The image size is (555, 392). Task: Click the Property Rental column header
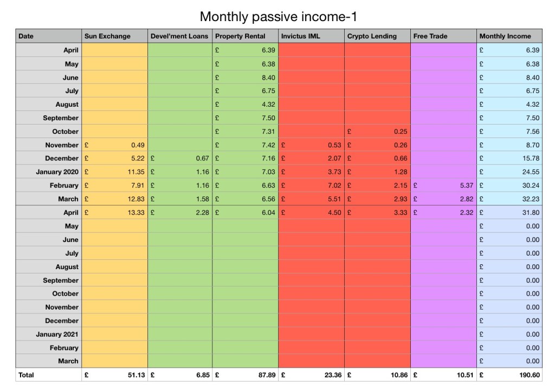[246, 36]
